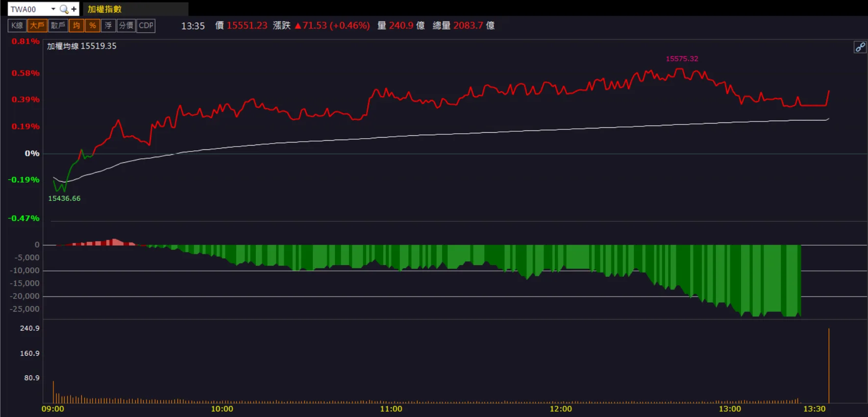Click the chain link icon on the chart

pyautogui.click(x=860, y=47)
